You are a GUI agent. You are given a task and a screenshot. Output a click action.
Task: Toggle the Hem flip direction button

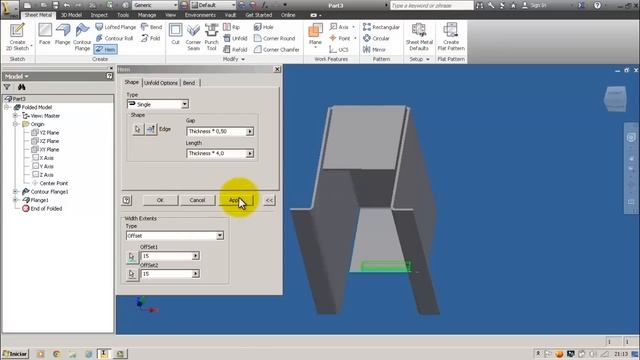[151, 129]
